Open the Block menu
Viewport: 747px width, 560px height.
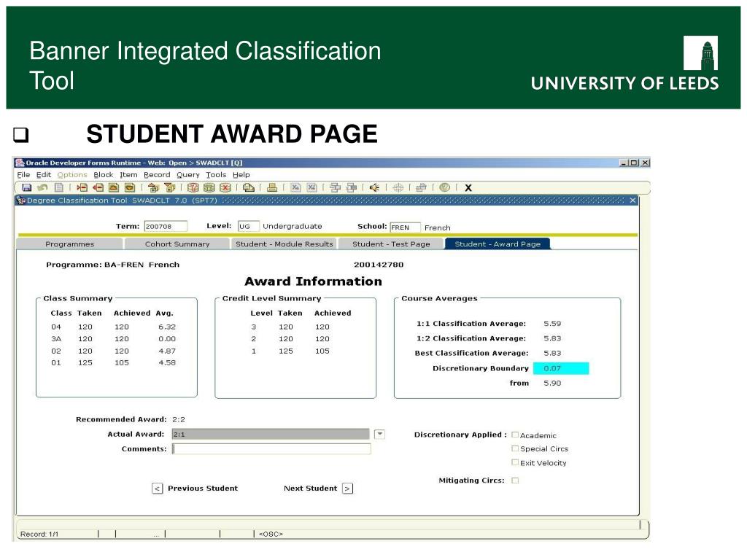tap(104, 175)
